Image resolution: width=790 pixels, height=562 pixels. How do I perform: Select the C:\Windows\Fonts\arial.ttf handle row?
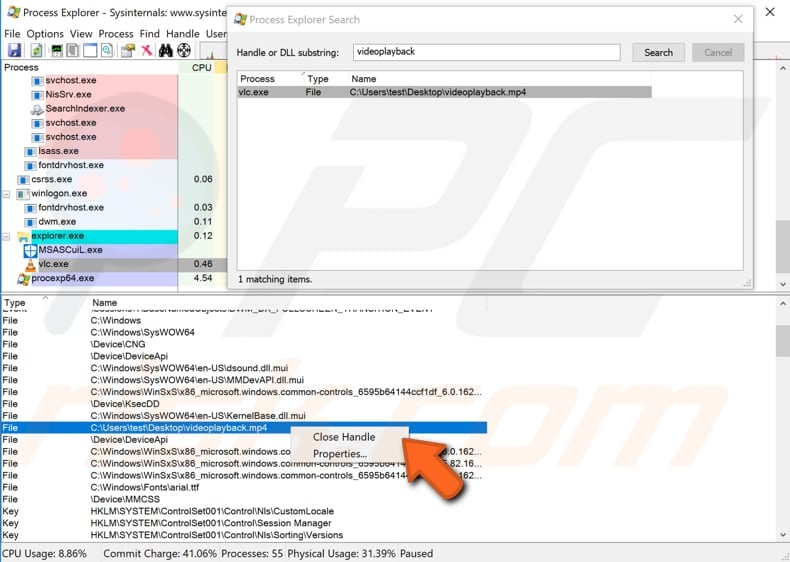pos(244,487)
